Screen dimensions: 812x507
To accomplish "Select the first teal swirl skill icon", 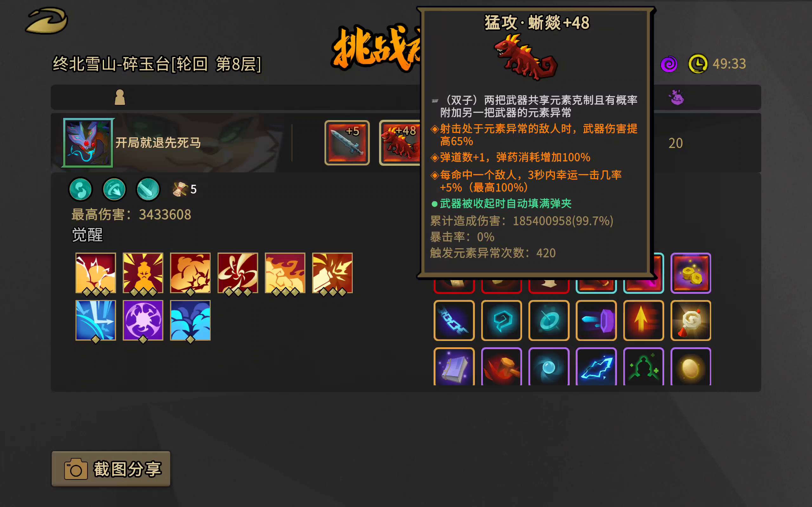I will (81, 189).
